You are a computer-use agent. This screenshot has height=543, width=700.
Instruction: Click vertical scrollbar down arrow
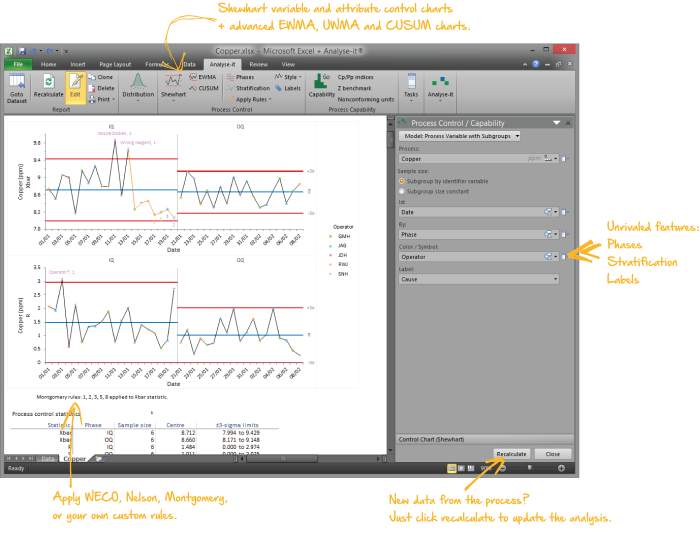click(x=391, y=451)
